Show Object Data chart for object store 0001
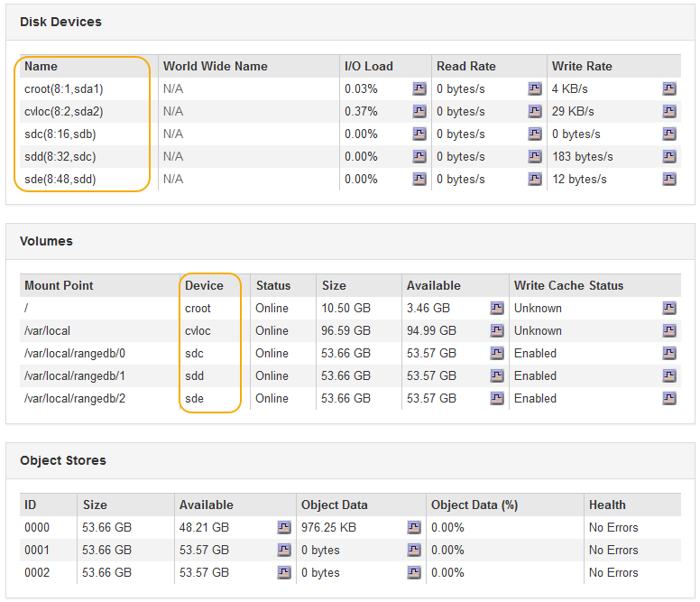This screenshot has height=602, width=700. [414, 550]
